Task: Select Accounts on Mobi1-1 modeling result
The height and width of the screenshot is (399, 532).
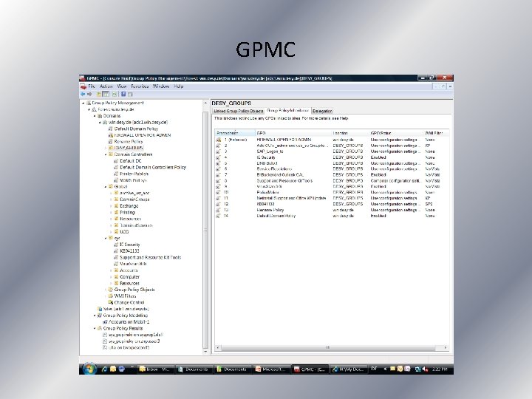Action: [x=129, y=321]
